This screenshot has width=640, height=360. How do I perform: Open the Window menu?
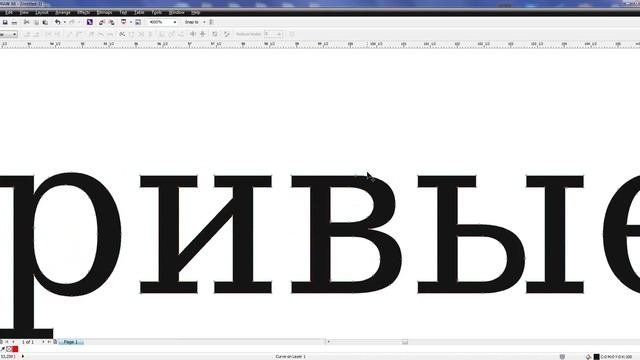click(176, 13)
